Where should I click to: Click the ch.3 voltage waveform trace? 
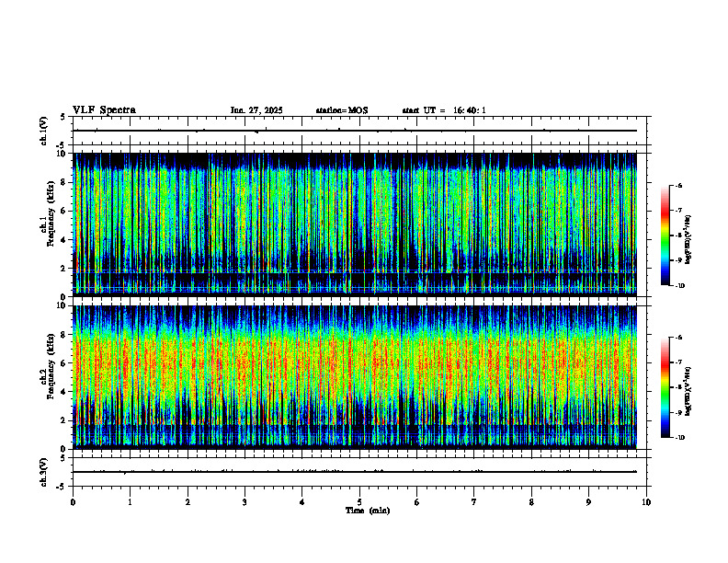(355, 472)
